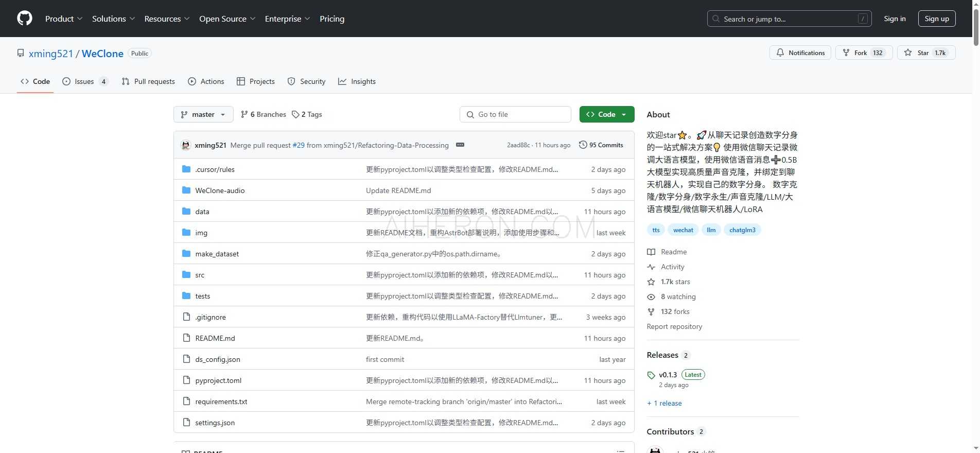
Task: Open the WeClone-audio folder
Action: 220,190
